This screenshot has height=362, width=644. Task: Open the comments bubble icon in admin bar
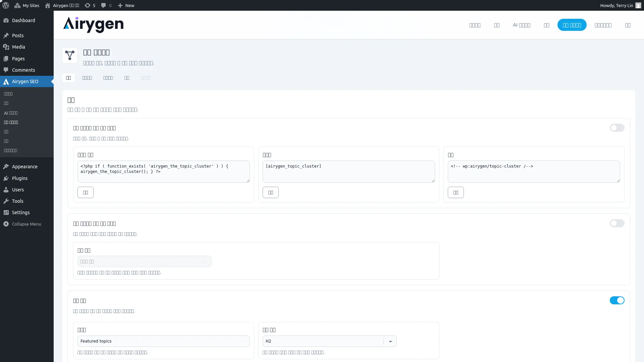(103, 5)
